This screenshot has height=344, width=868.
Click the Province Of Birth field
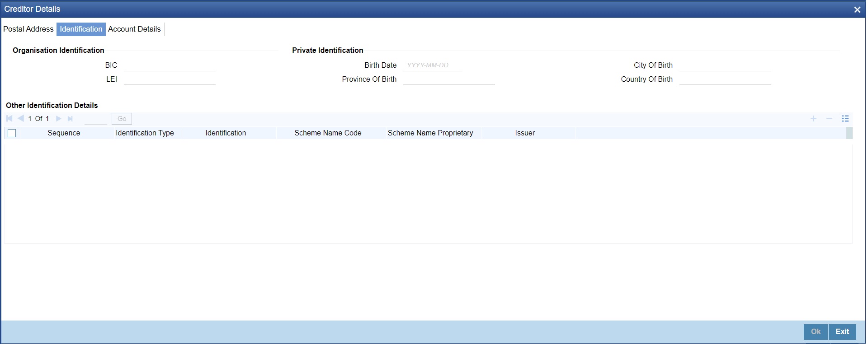tap(449, 79)
